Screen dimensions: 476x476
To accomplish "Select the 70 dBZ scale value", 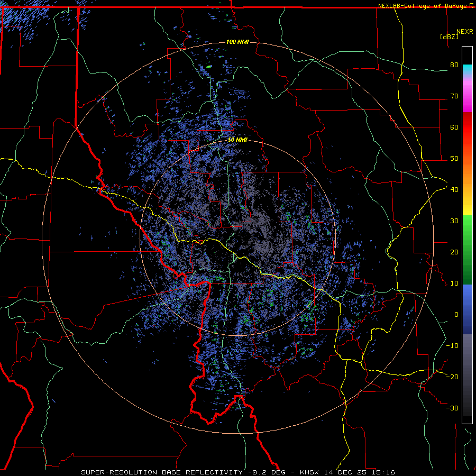I will (x=454, y=96).
